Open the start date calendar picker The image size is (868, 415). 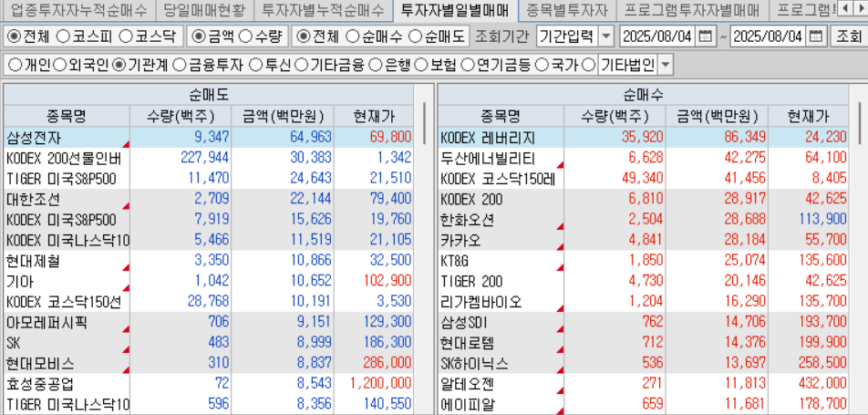click(x=704, y=37)
